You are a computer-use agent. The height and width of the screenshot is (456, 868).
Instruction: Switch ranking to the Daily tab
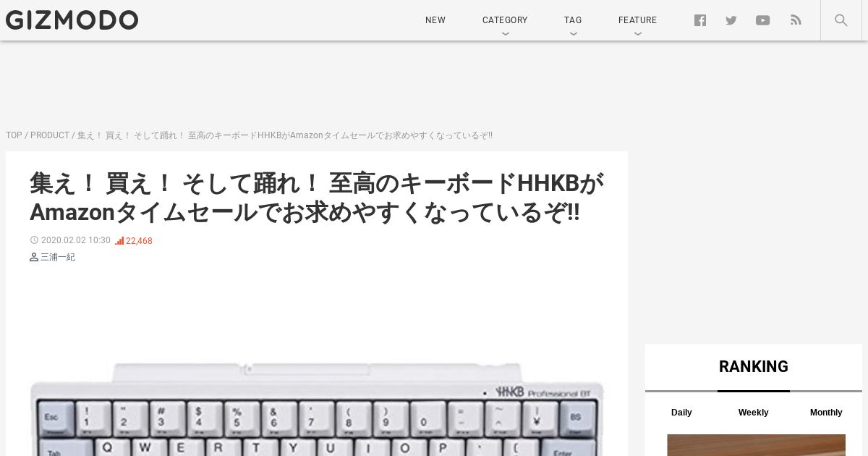[x=681, y=413]
